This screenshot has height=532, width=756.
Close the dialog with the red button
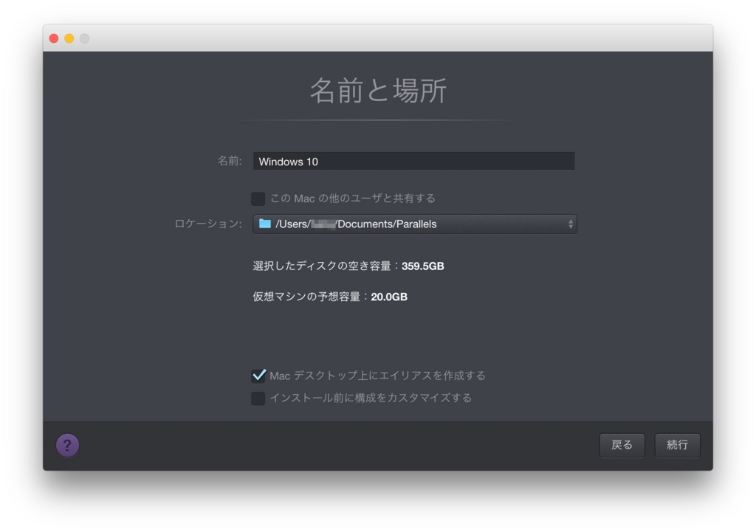pos(52,37)
